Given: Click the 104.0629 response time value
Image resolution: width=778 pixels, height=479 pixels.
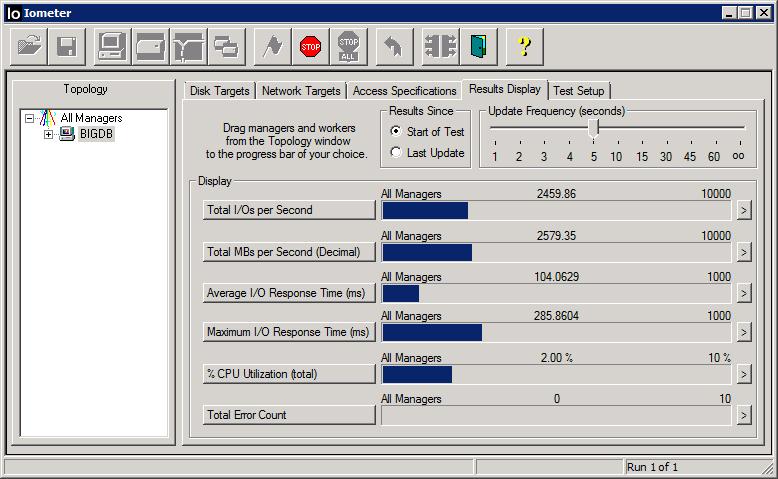Looking at the screenshot, I should [x=556, y=277].
